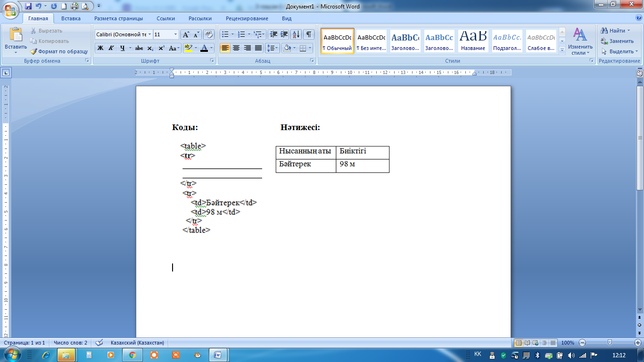Open the Вставка tab
This screenshot has width=644, height=362.
click(71, 18)
